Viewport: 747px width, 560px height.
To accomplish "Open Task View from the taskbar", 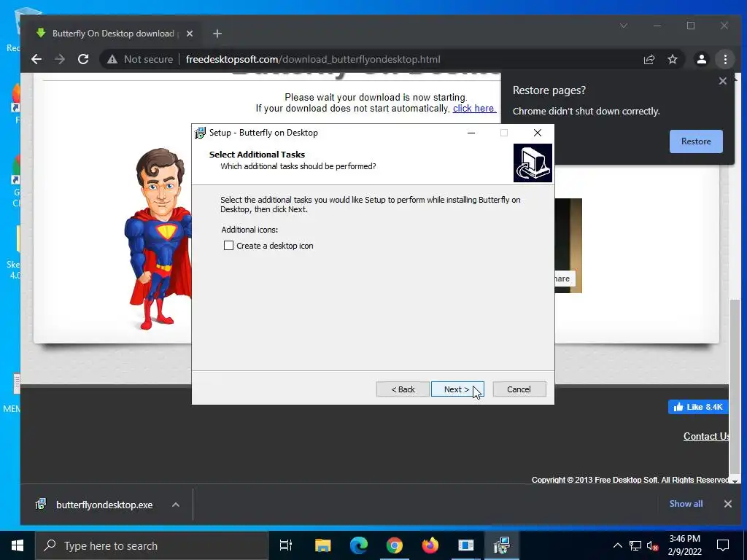I will click(286, 545).
